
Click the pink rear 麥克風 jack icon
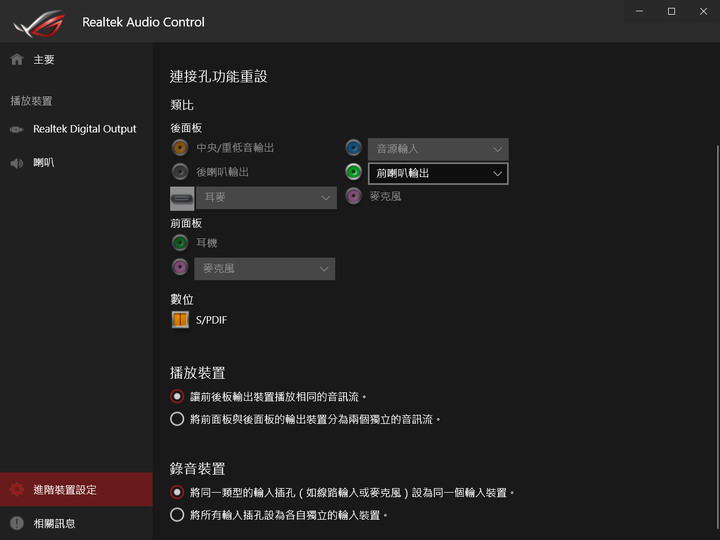click(354, 197)
